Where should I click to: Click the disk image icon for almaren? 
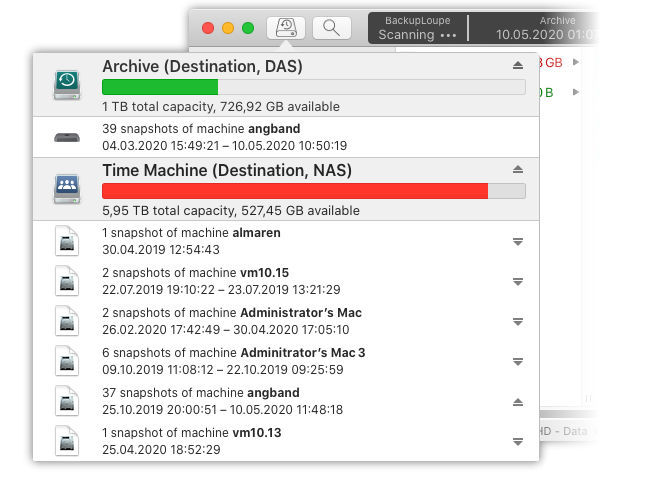click(x=66, y=241)
